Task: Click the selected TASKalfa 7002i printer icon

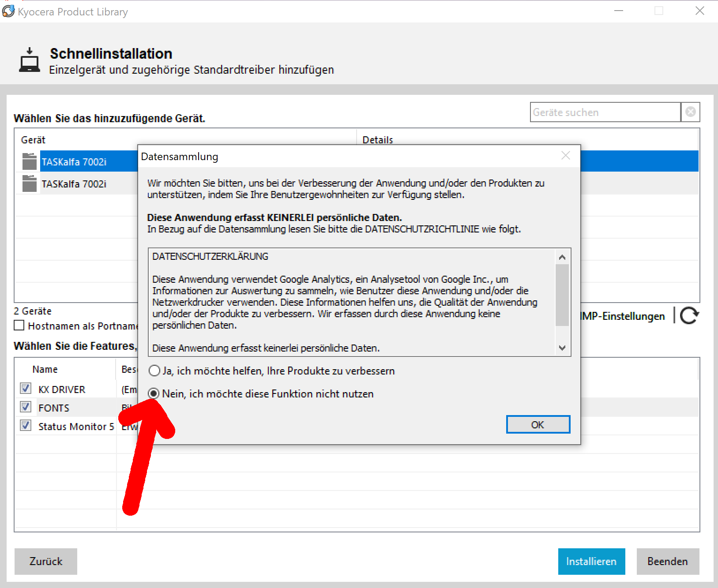Action: (30, 161)
